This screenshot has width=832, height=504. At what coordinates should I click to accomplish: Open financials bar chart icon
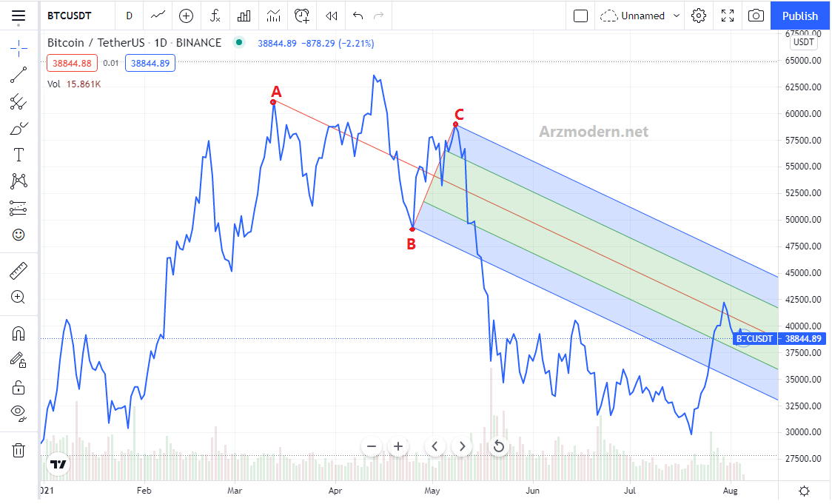coord(244,16)
